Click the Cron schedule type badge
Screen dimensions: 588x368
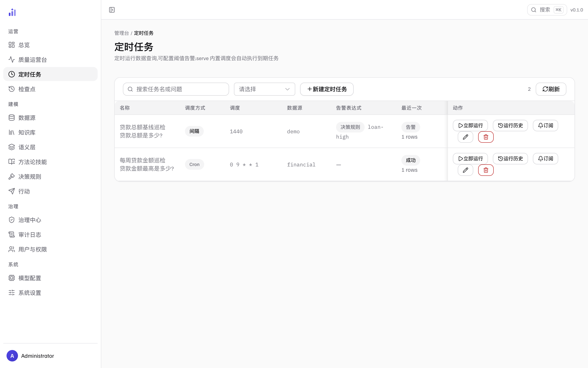pos(194,165)
